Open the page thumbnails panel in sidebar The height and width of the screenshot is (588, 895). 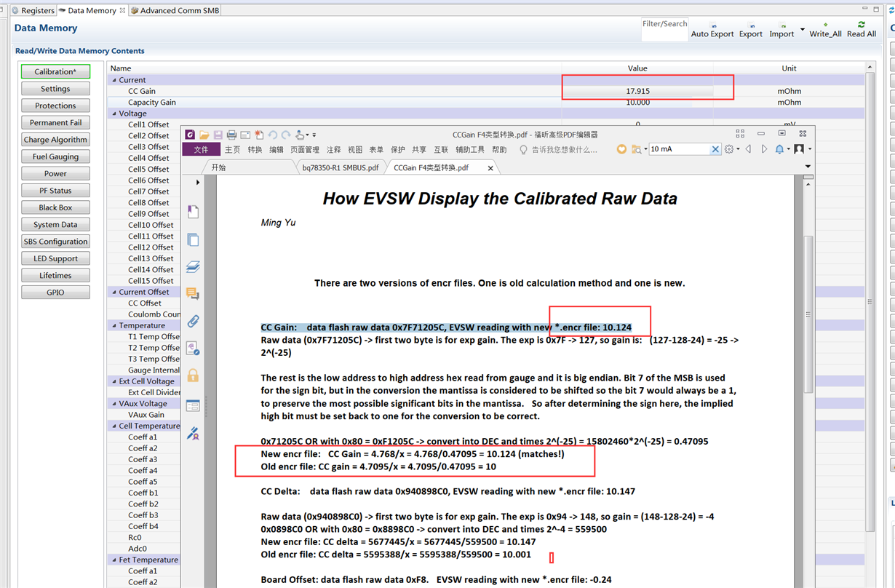193,239
